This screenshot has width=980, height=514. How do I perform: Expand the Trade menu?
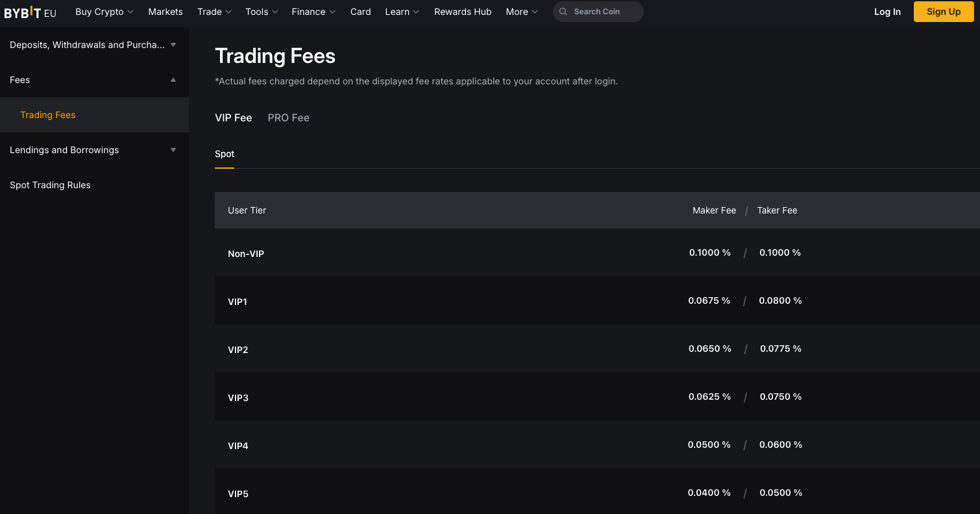214,12
